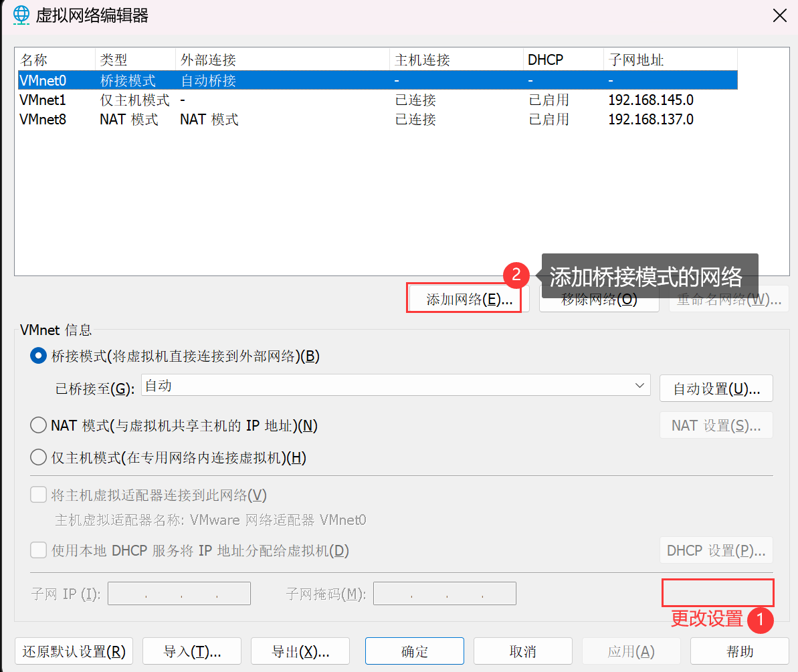
Task: Click the 外部连接 column header
Action: 283,60
